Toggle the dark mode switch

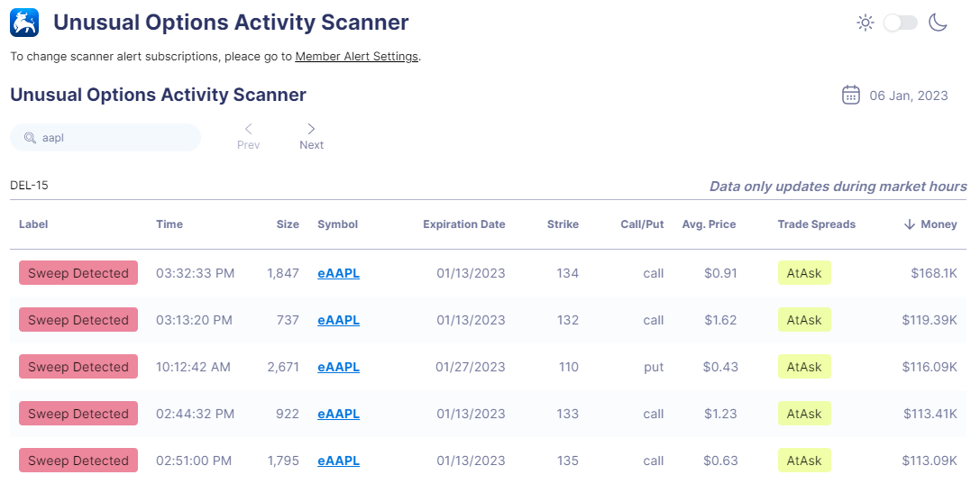[901, 23]
